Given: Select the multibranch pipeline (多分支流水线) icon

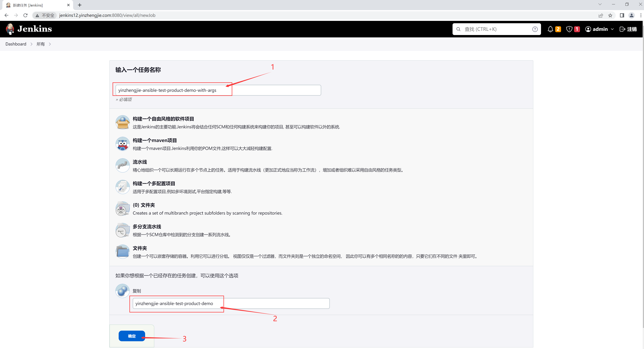Looking at the screenshot, I should pyautogui.click(x=123, y=230).
